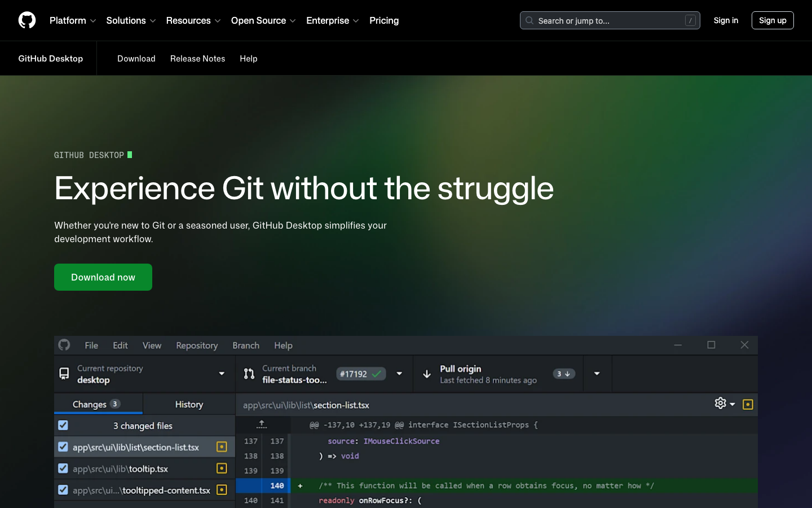Viewport: 812px width, 508px height.
Task: Open the Release Notes link
Action: [197, 59]
